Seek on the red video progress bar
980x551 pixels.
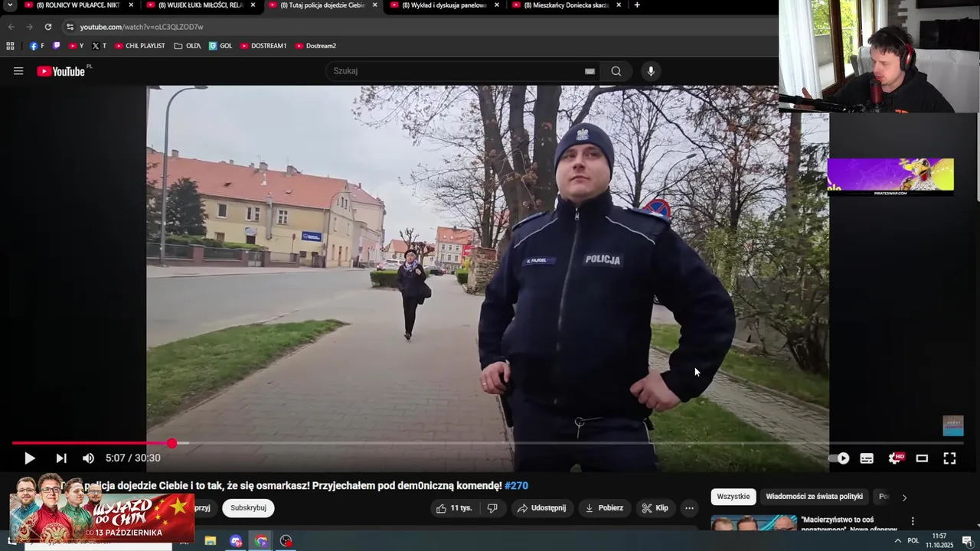(92, 443)
